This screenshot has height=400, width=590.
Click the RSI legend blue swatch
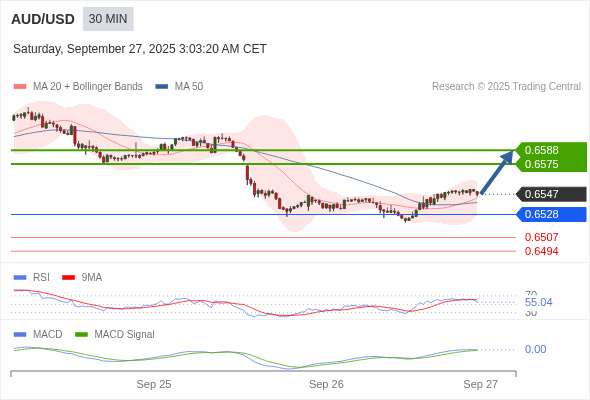click(x=20, y=278)
